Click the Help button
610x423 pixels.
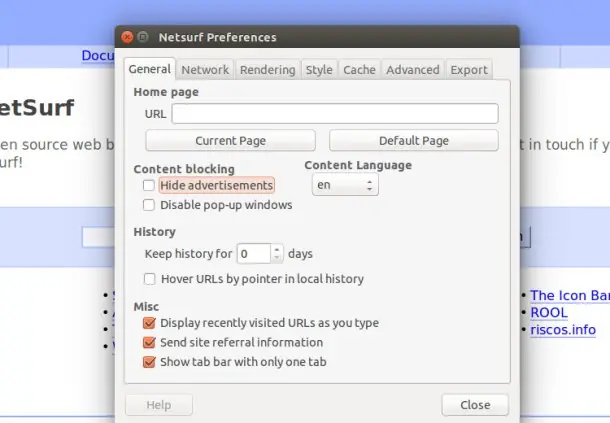(159, 405)
